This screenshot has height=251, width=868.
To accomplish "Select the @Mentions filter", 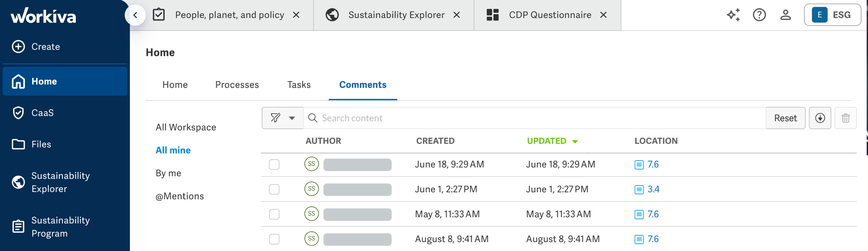I will (180, 196).
